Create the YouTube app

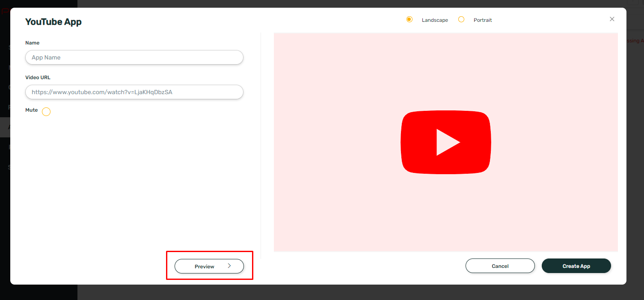576,266
